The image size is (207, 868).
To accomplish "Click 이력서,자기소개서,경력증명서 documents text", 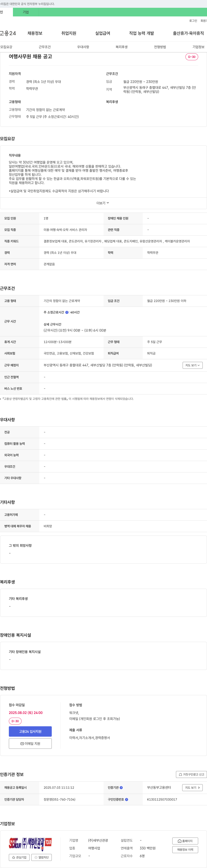I will [89, 738].
